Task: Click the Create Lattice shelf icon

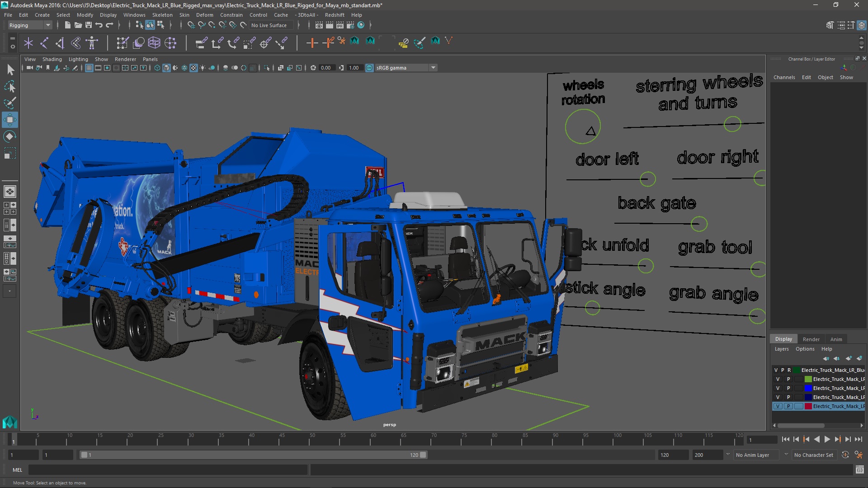Action: [x=154, y=43]
